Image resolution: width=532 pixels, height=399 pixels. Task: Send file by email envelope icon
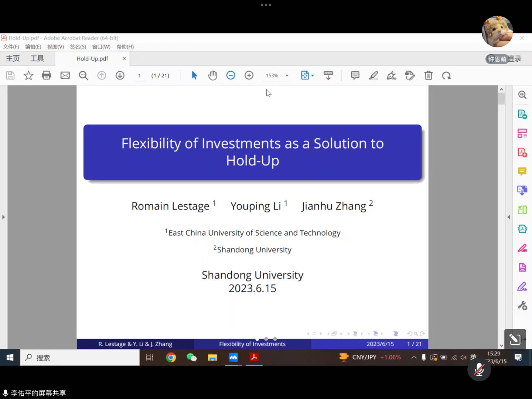pyautogui.click(x=65, y=75)
